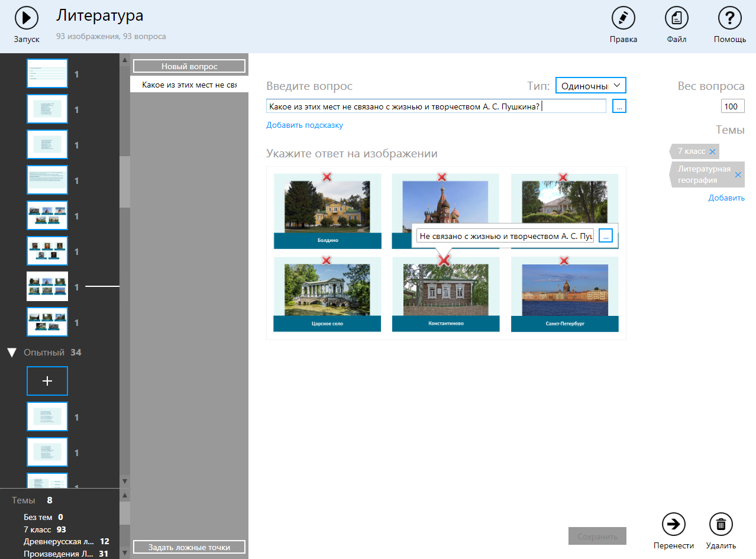Open the Файл menu icon
The width and height of the screenshot is (756, 559).
676,18
